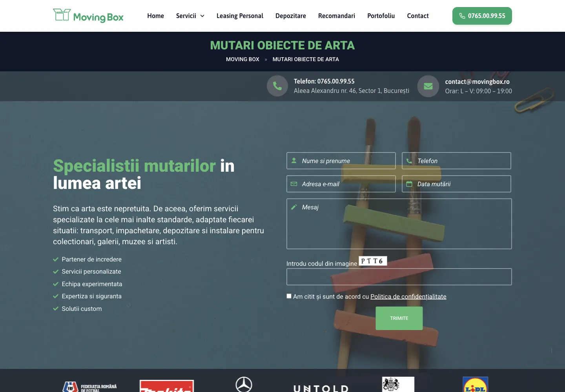The image size is (565, 392).
Task: Click the Federatia Romana de Fotbal logo
Action: point(90,387)
